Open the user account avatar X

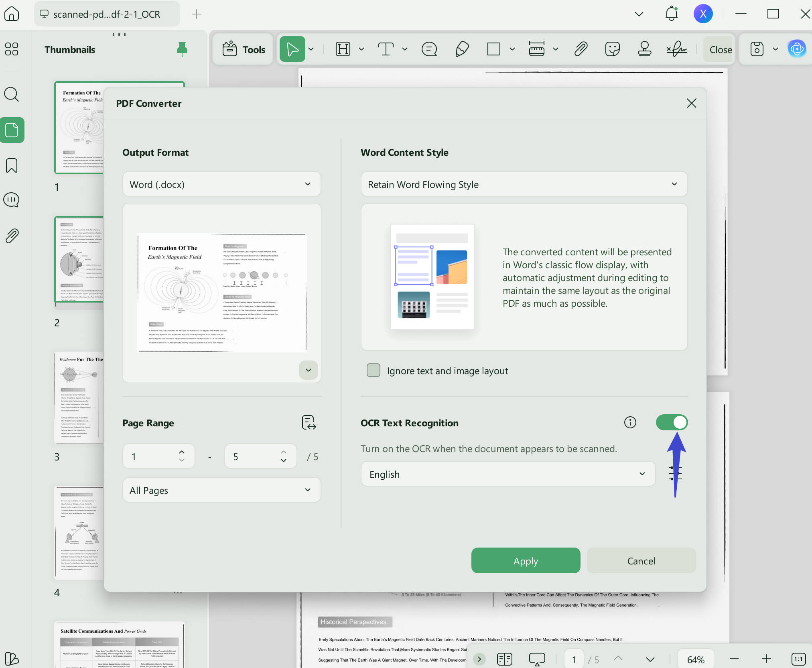click(x=703, y=14)
